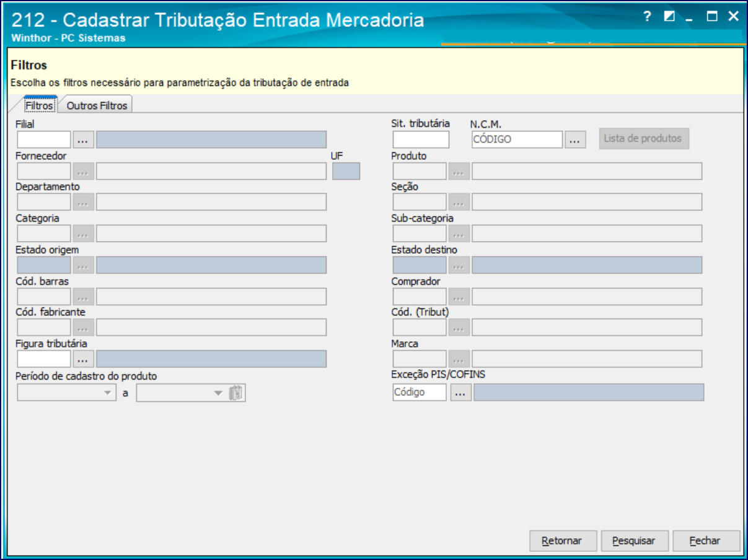Open Marca lookup ellipsis button
The height and width of the screenshot is (560, 748).
click(x=459, y=359)
